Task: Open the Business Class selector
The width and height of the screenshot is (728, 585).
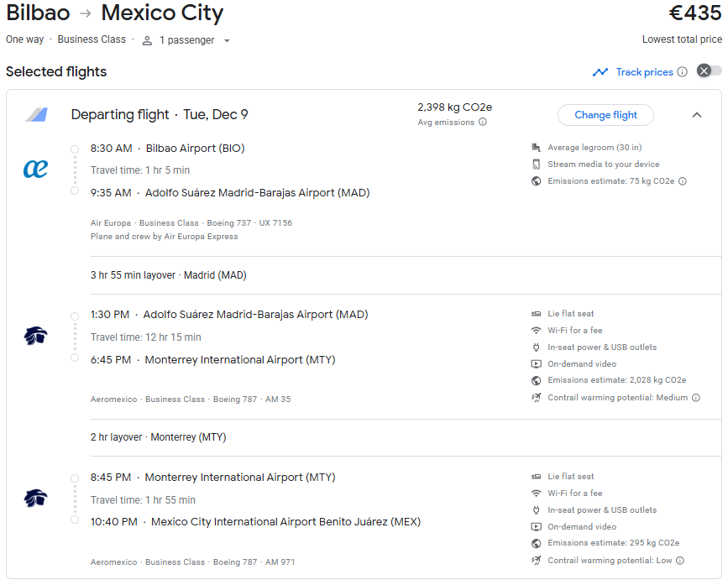Action: 92,39
